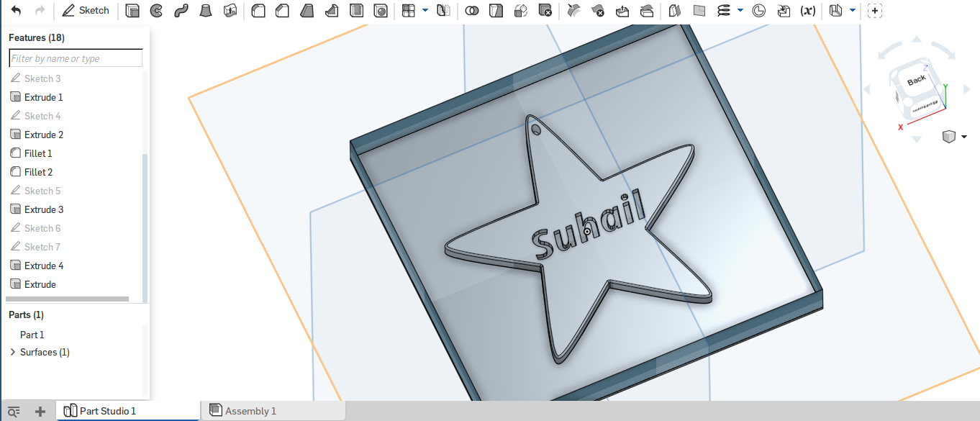Click the Undo arrow
The width and height of the screenshot is (980, 421).
point(16,11)
